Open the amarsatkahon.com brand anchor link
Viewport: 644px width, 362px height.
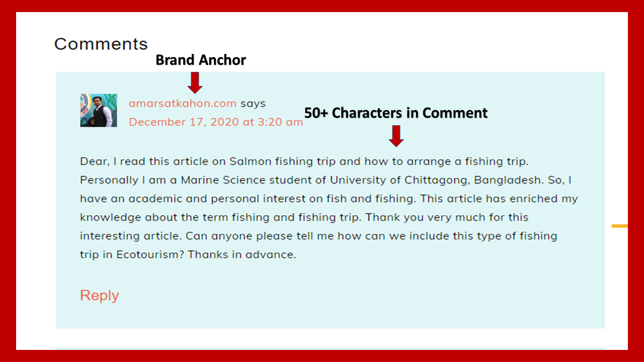point(183,103)
